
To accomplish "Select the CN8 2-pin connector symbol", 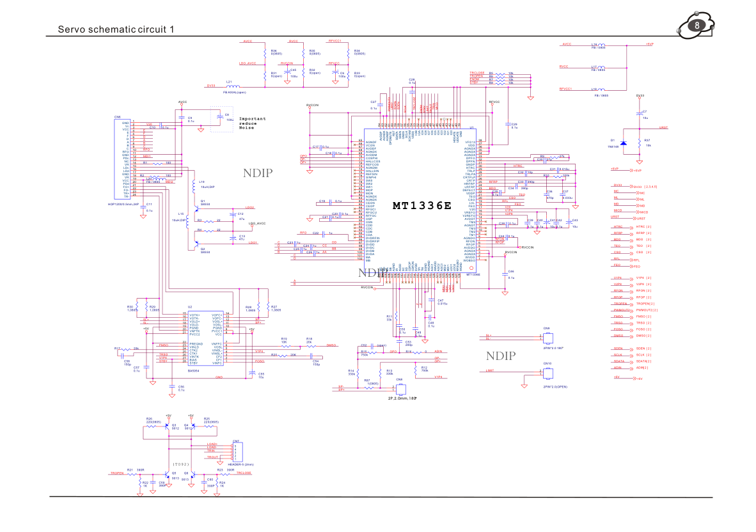I will click(547, 337).
